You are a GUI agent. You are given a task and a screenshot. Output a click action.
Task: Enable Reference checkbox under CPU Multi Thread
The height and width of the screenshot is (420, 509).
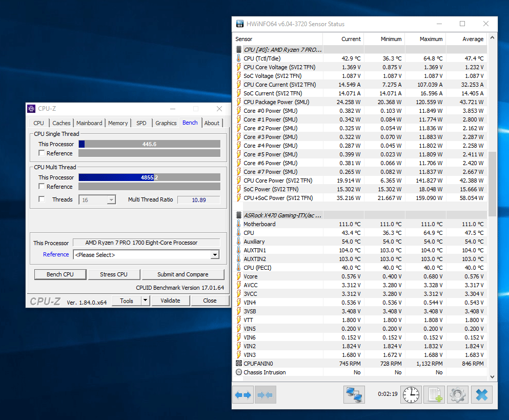click(42, 187)
